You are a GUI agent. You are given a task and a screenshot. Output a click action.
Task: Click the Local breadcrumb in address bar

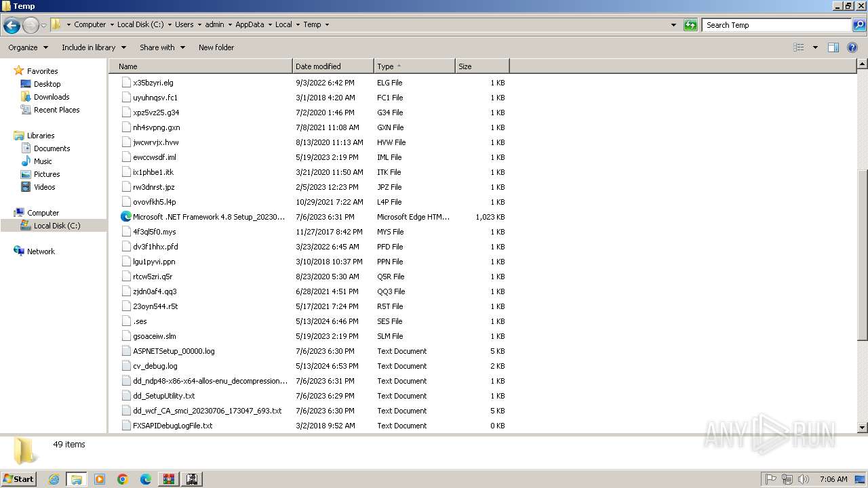coord(283,25)
